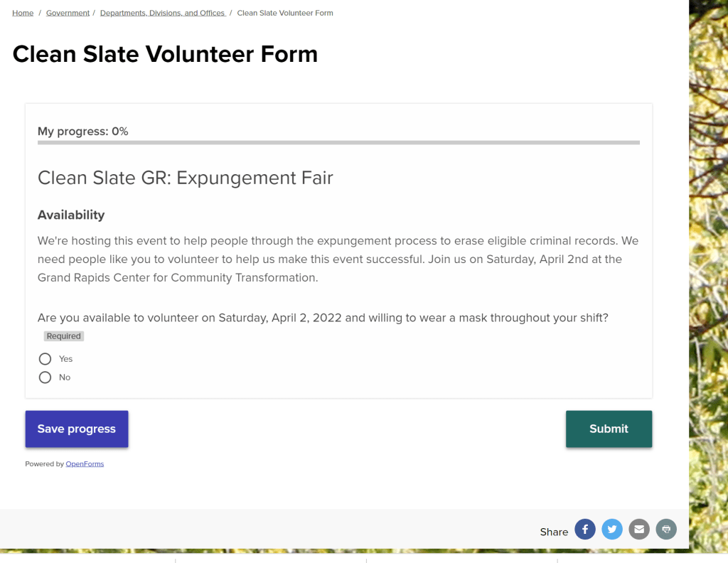Share the form via email icon

tap(639, 530)
